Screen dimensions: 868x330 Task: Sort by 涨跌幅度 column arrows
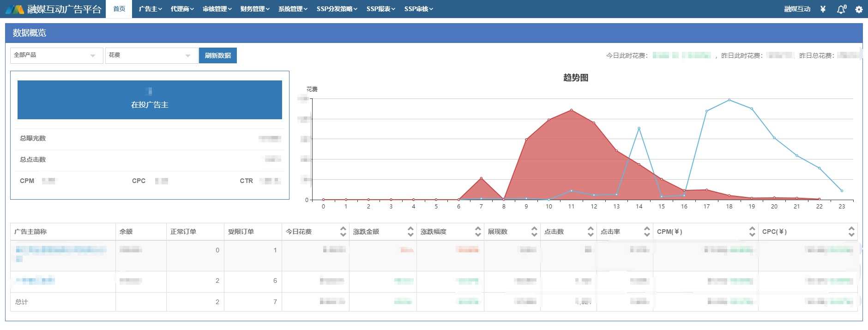pos(478,232)
